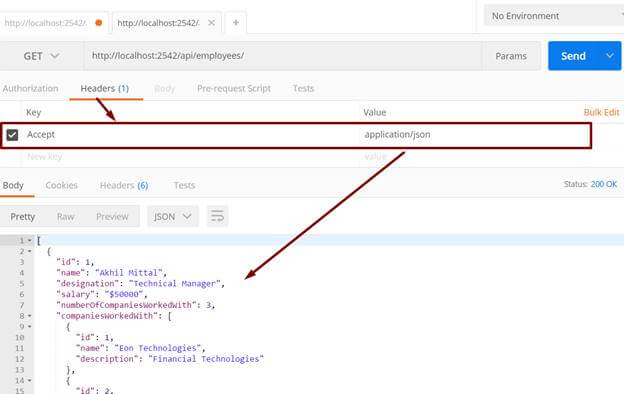Collapse companiesWorkedWith array at line 8
This screenshot has width=624, height=394.
(x=29, y=316)
